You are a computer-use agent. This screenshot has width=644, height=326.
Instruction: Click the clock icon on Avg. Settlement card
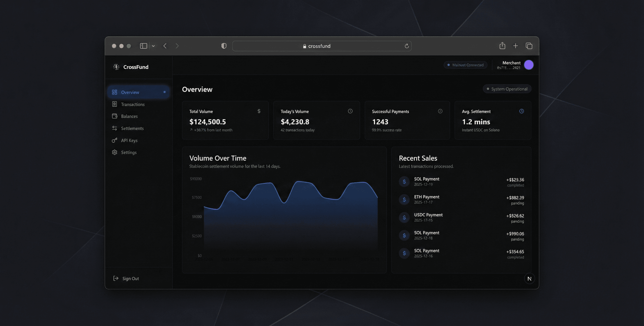coord(521,111)
